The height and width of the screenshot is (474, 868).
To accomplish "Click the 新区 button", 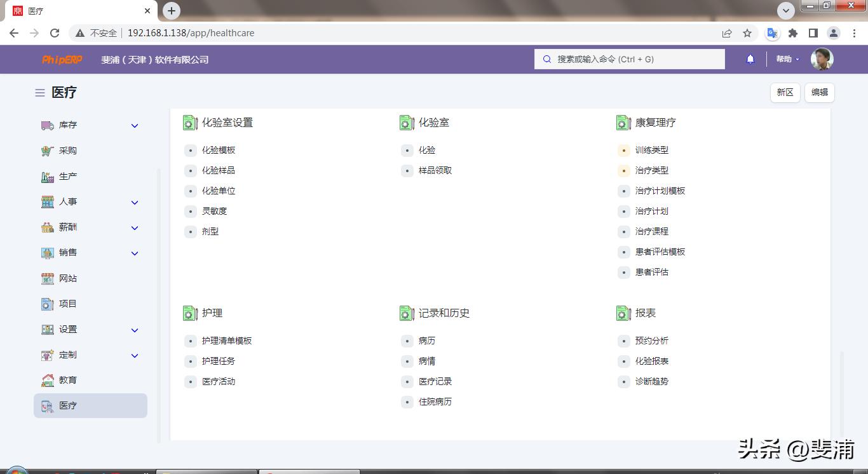I will [x=785, y=92].
